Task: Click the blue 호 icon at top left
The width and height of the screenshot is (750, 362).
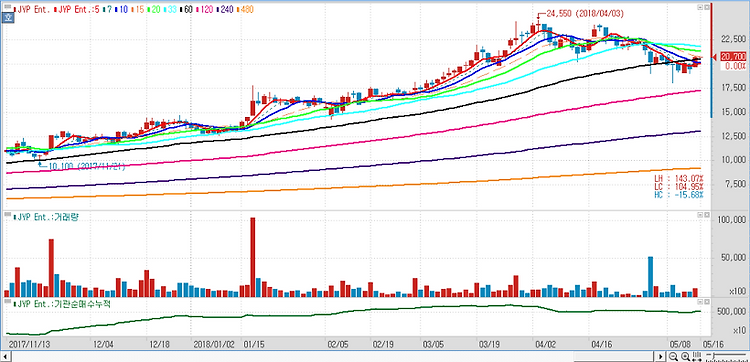Action: click(7, 18)
